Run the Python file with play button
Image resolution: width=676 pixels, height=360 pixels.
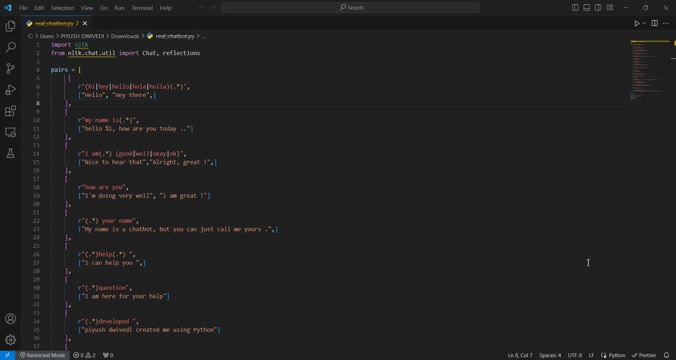pyautogui.click(x=636, y=23)
